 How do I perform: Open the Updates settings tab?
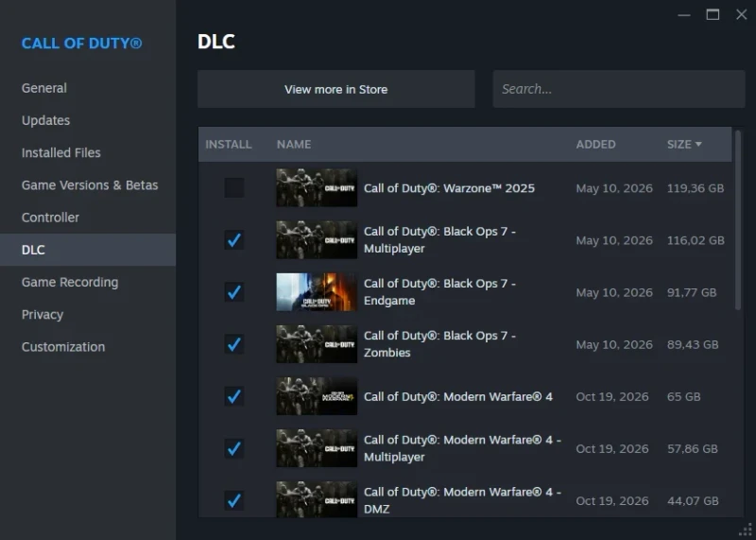click(88, 120)
